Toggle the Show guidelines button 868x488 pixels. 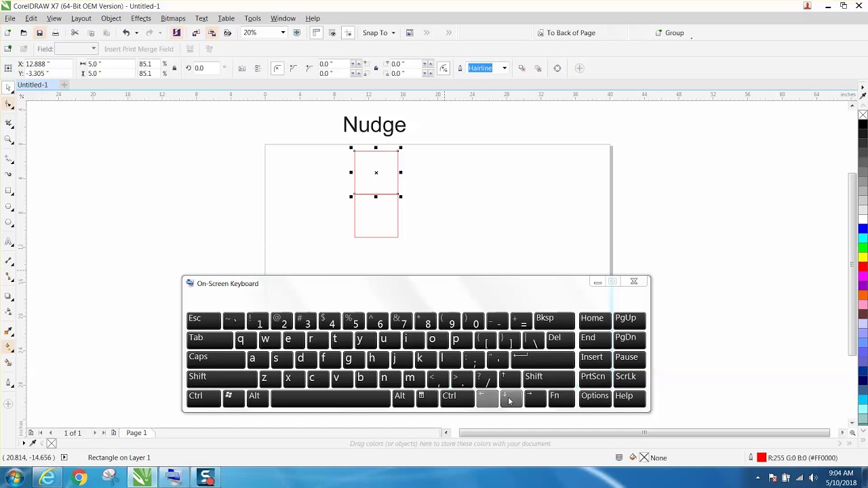[348, 33]
